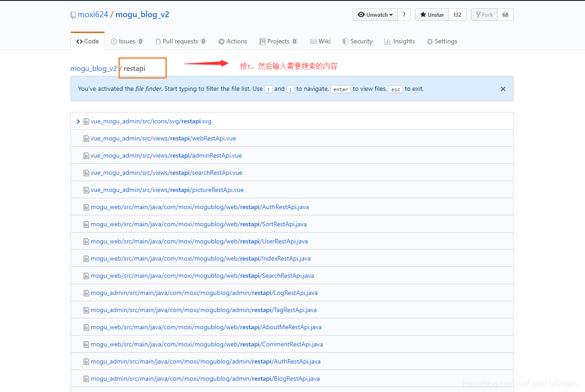The image size is (585, 392).
Task: Open the moxi624 owner link
Action: [x=93, y=14]
